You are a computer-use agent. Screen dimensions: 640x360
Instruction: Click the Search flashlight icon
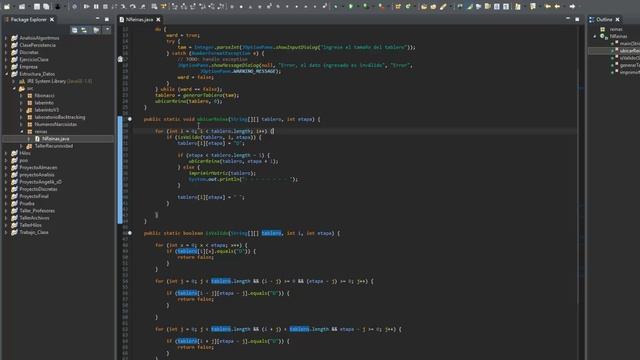(x=443, y=7)
